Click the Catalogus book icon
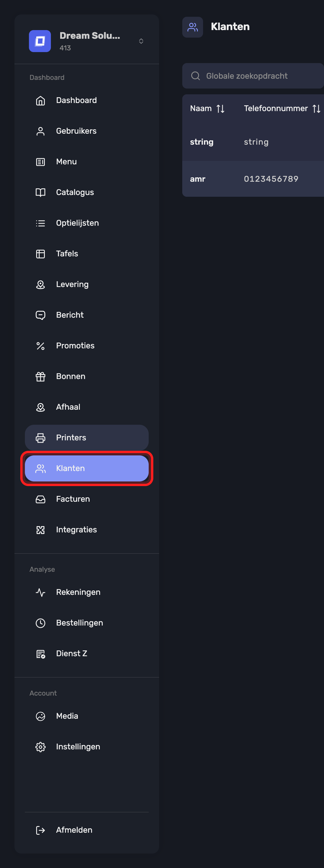 41,192
